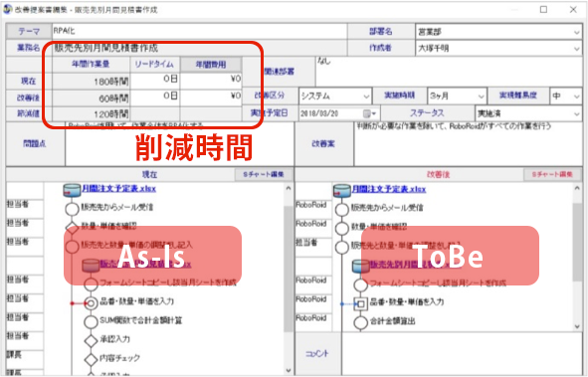Click into the コメント text area

coord(462,353)
